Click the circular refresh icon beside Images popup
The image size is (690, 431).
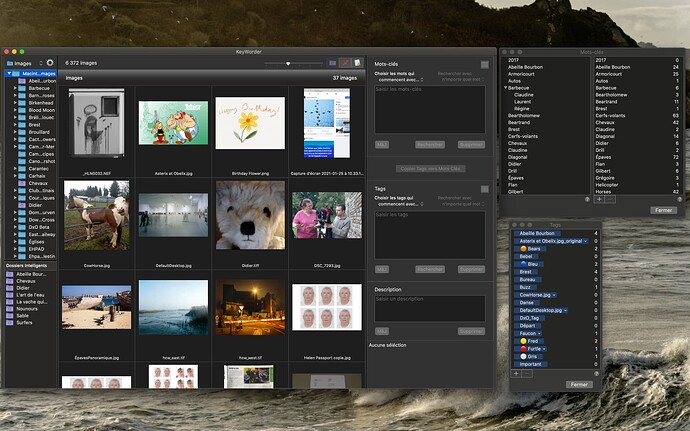tap(50, 63)
